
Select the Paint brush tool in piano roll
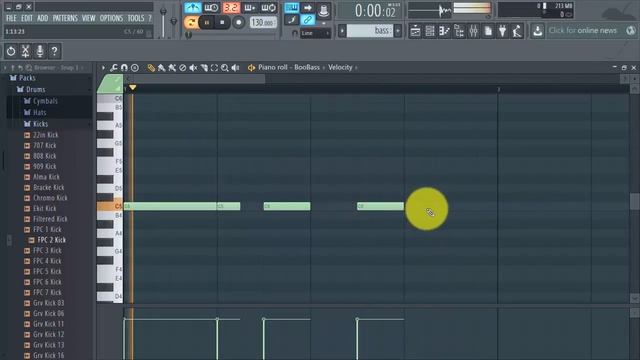pyautogui.click(x=162, y=68)
